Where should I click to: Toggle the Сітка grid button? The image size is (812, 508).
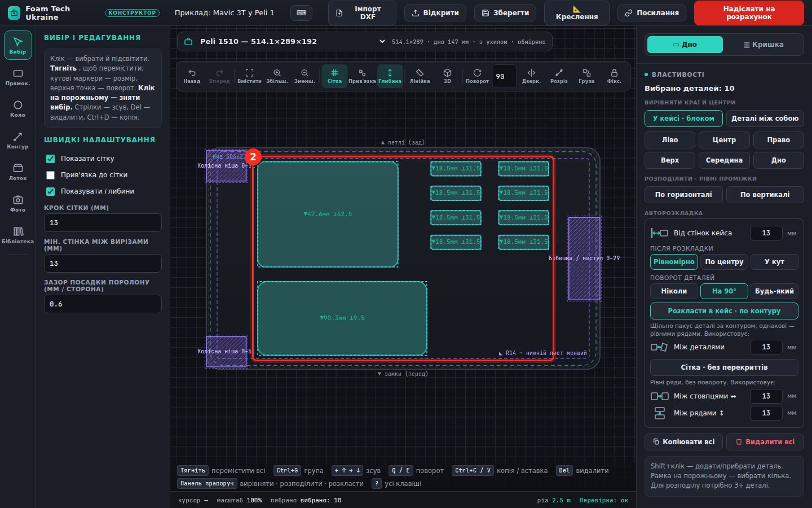pos(334,76)
